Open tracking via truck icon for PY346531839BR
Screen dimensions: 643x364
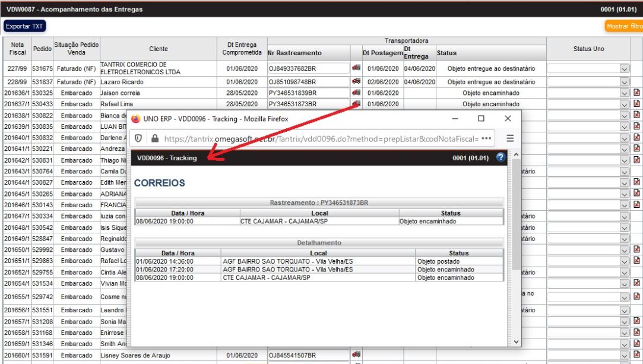(356, 93)
